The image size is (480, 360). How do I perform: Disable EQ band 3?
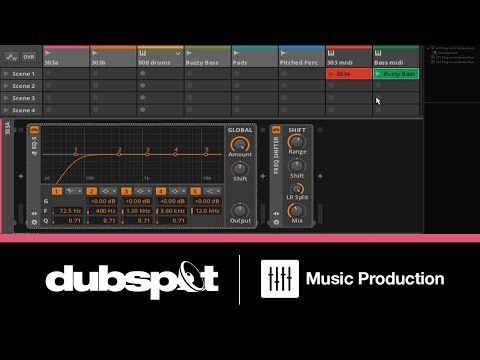126,191
